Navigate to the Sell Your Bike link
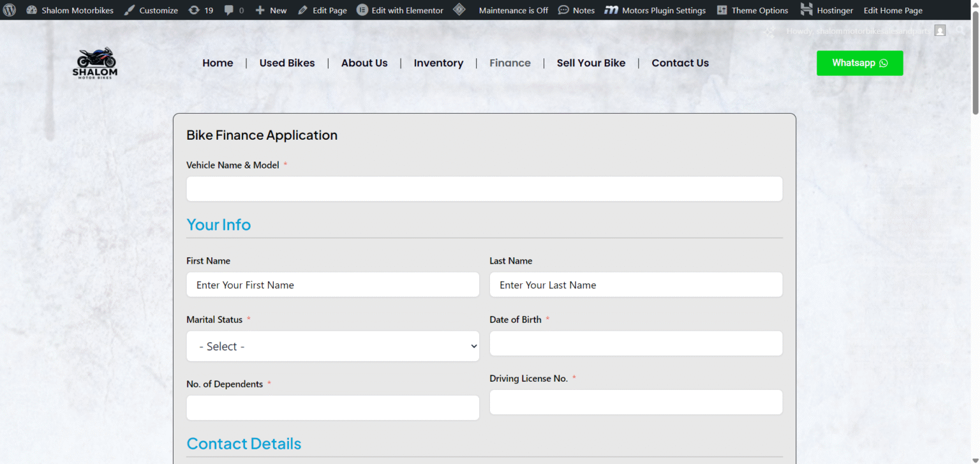The height and width of the screenshot is (464, 980). 591,63
